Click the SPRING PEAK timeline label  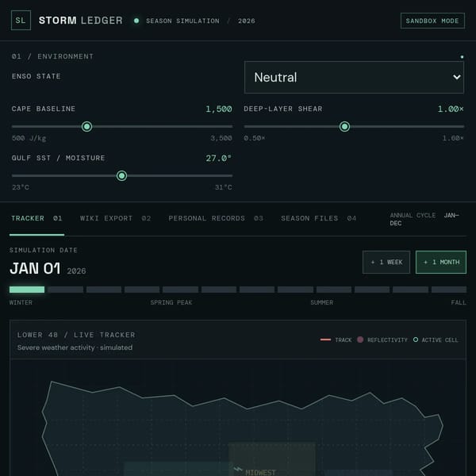171,303
